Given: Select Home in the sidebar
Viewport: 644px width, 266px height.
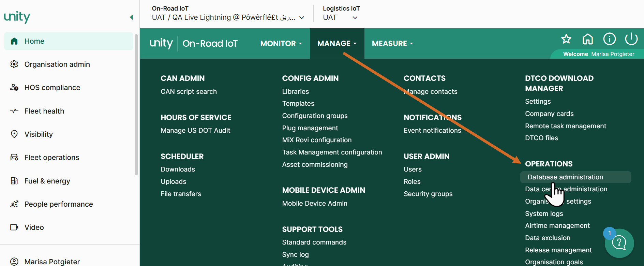Looking at the screenshot, I should [x=34, y=41].
